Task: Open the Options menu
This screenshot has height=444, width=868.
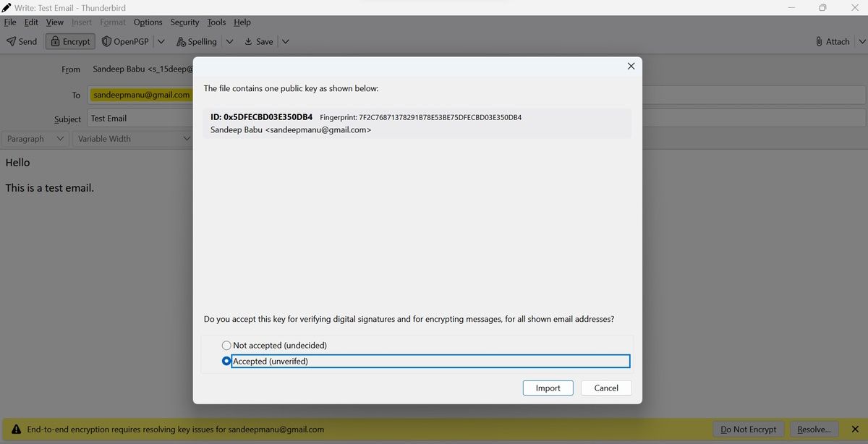Action: [x=148, y=22]
